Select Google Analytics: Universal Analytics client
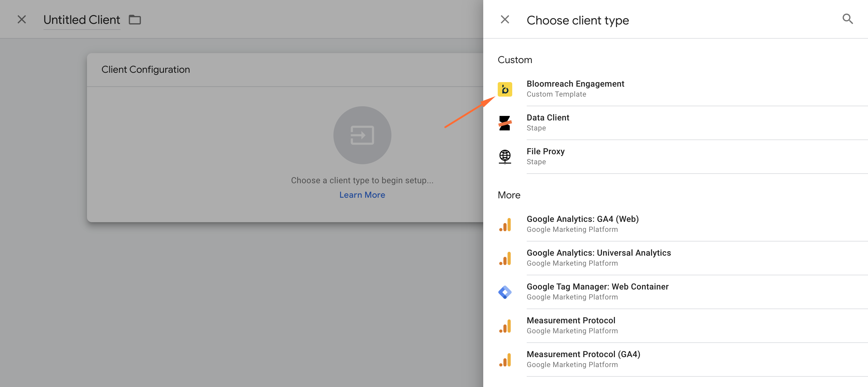This screenshot has width=868, height=387. point(676,258)
